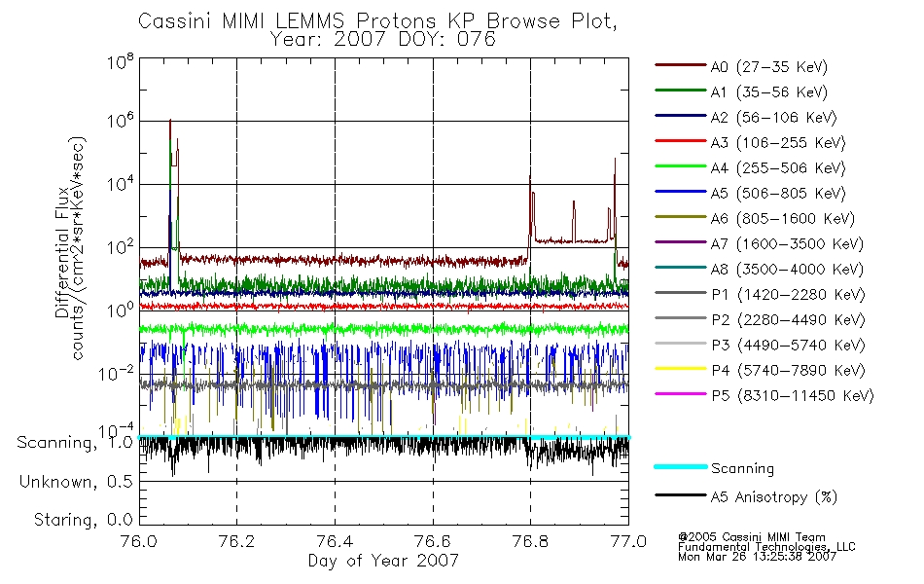Select the A5 (506-805 KeV) blue legend line

pyautogui.click(x=681, y=191)
